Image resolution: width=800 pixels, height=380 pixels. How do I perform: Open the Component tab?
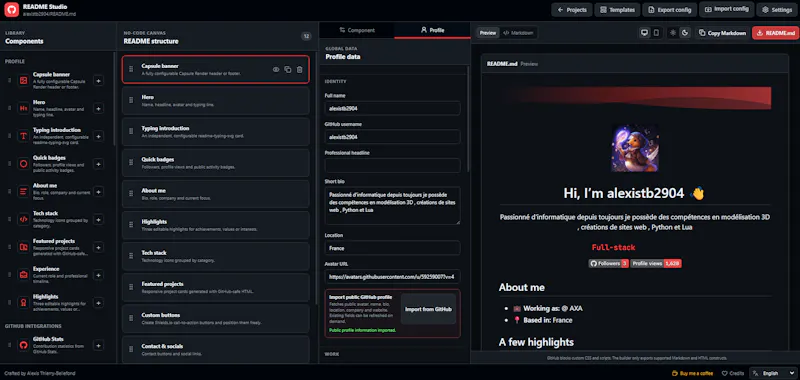(357, 30)
